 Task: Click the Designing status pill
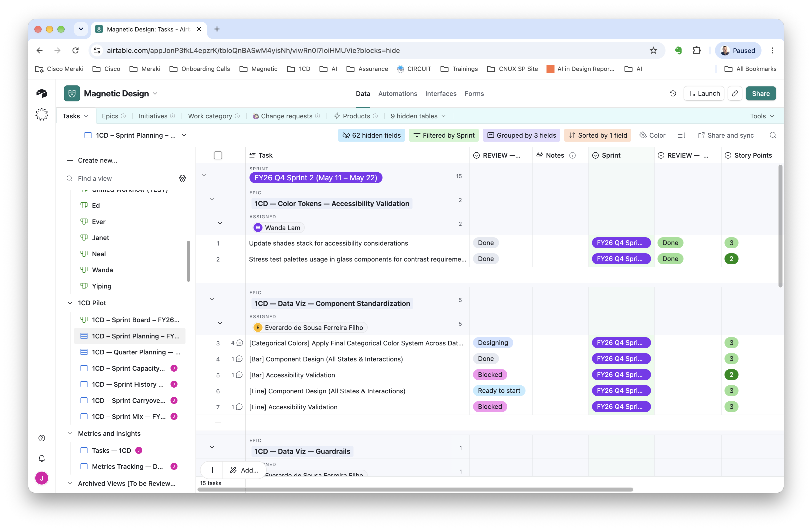tap(493, 342)
